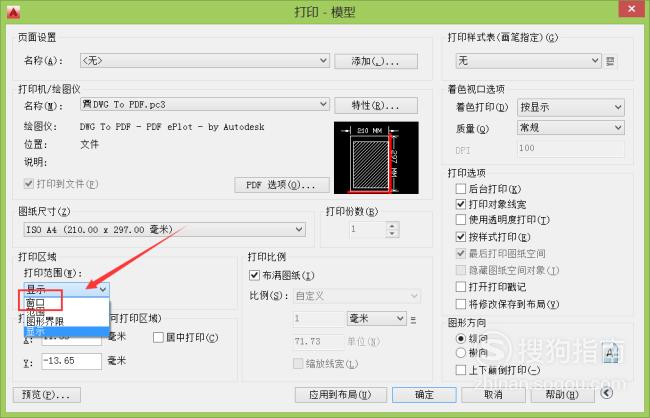650x418 pixels.
Task: Click the scale field showing 1
Action: [x=318, y=318]
